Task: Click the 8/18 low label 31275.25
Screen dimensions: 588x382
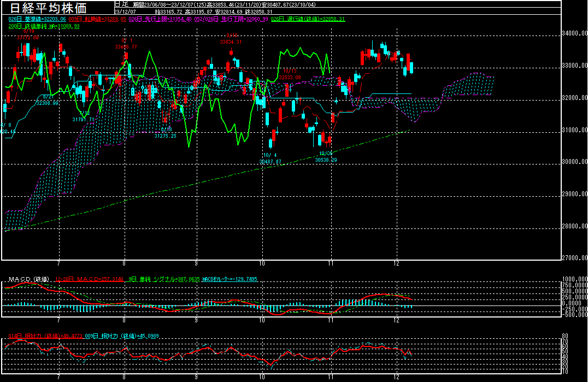Action: click(x=166, y=136)
